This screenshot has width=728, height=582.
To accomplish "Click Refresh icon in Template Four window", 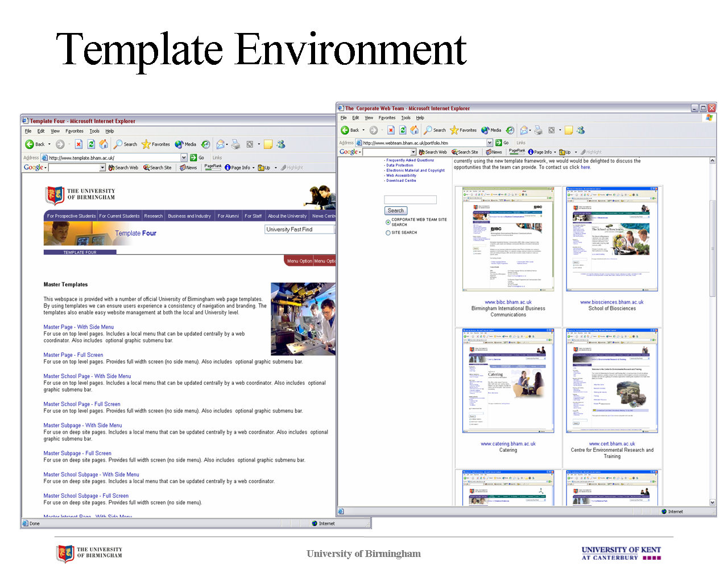I will click(x=91, y=144).
